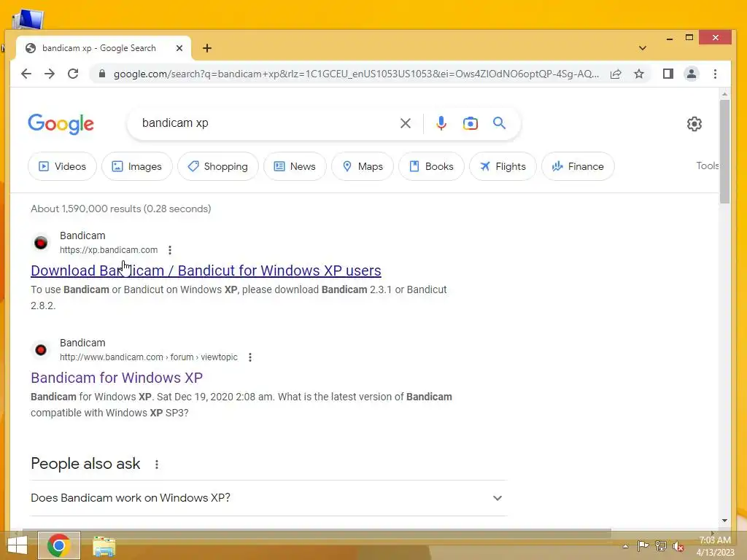View site information via the padlock icon

[x=102, y=74]
